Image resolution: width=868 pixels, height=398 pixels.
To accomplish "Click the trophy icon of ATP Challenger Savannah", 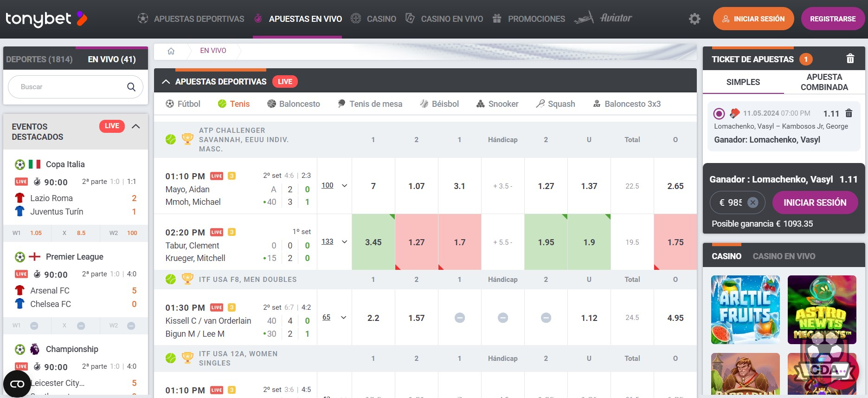I will point(187,139).
